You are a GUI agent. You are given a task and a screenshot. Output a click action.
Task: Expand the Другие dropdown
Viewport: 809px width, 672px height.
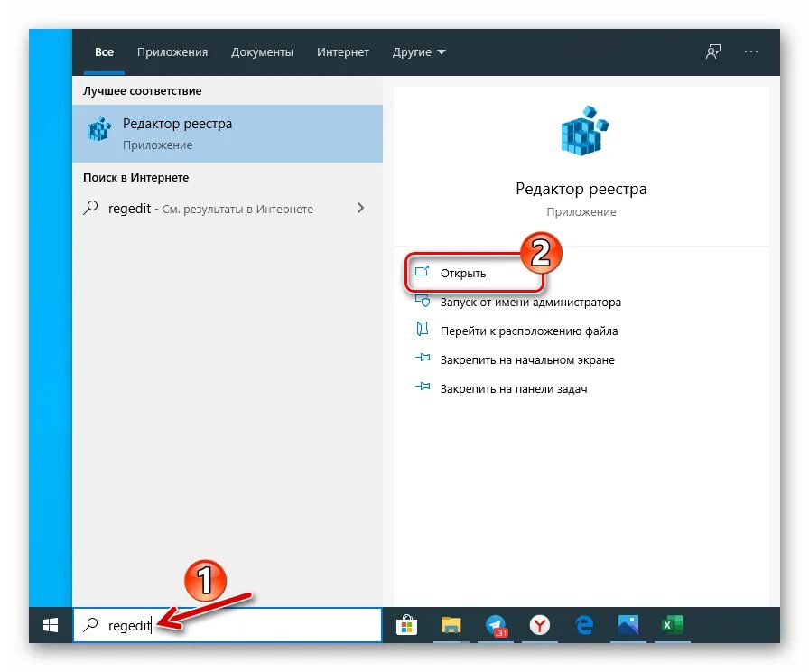[x=419, y=51]
